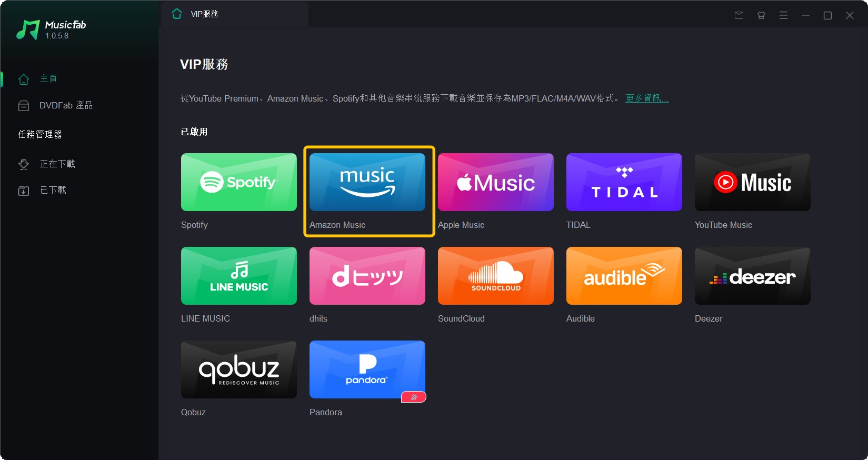Click the dhits label text
The width and height of the screenshot is (868, 460).
(x=318, y=318)
